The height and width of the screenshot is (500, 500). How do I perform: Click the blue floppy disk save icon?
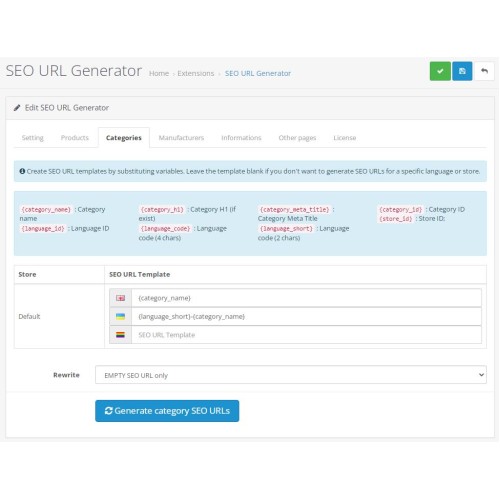pyautogui.click(x=462, y=71)
